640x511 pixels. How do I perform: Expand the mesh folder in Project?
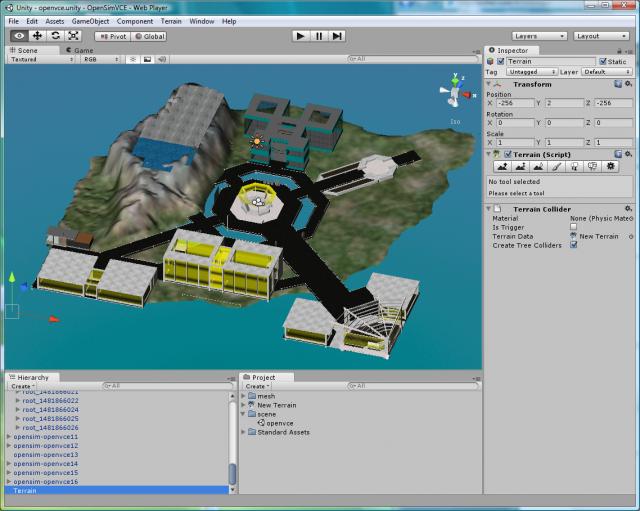(x=243, y=396)
